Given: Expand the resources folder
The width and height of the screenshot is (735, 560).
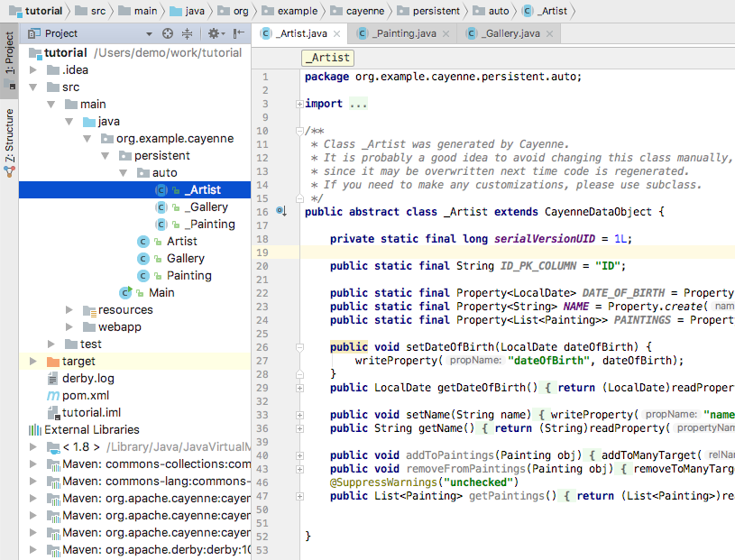Looking at the screenshot, I should (69, 309).
